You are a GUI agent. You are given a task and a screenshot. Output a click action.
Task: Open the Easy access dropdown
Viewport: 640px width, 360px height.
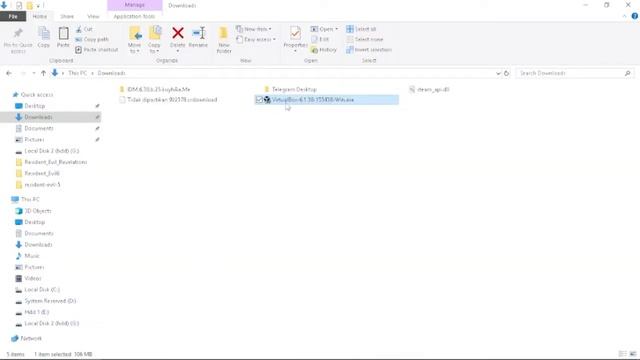(256, 40)
